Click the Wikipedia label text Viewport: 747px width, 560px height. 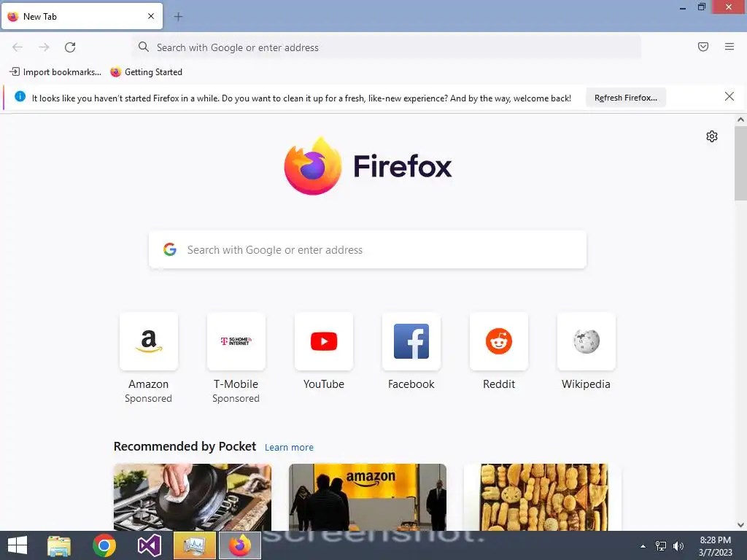(x=586, y=384)
